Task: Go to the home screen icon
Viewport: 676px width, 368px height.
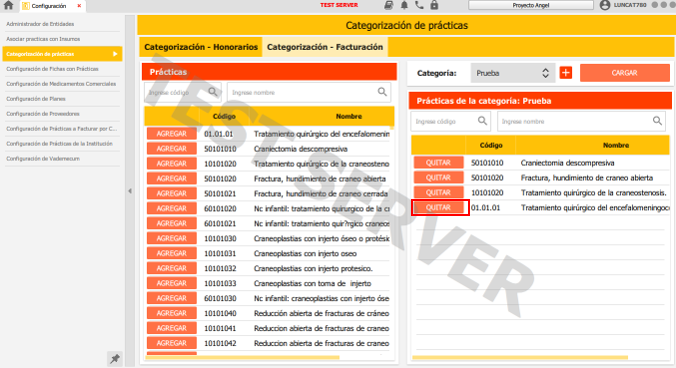Action: 8,6
